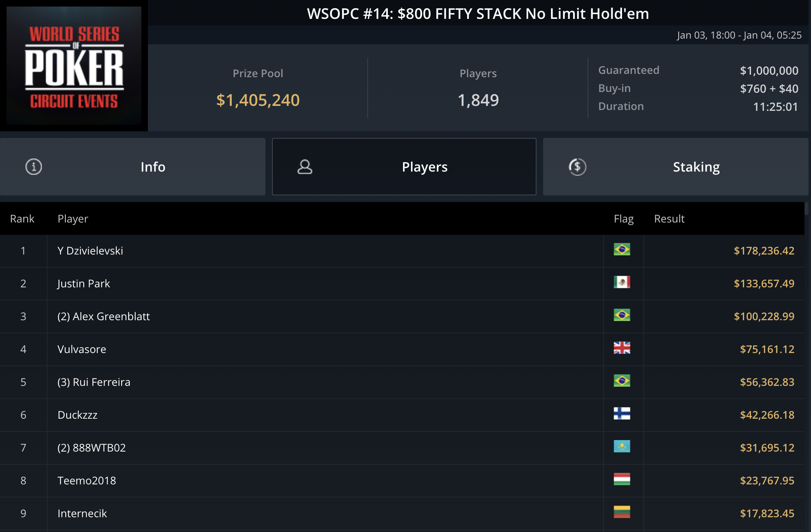Click the Lithuania flag beside Internecik
This screenshot has height=532, width=811.
point(622,512)
